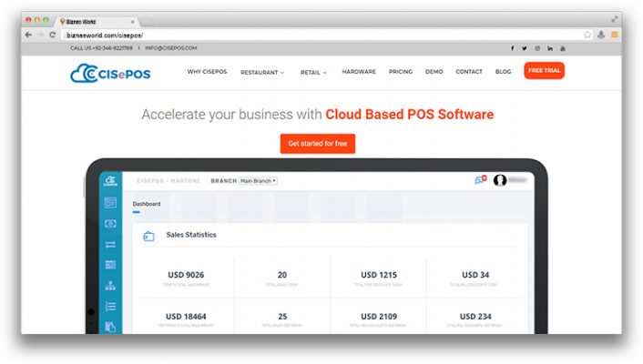
Task: Open the Main Branch dropdown selector
Action: point(258,181)
